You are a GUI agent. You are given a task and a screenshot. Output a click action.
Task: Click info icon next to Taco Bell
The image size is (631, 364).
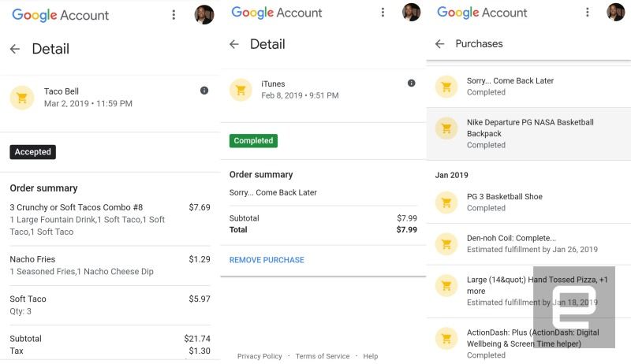coord(204,91)
